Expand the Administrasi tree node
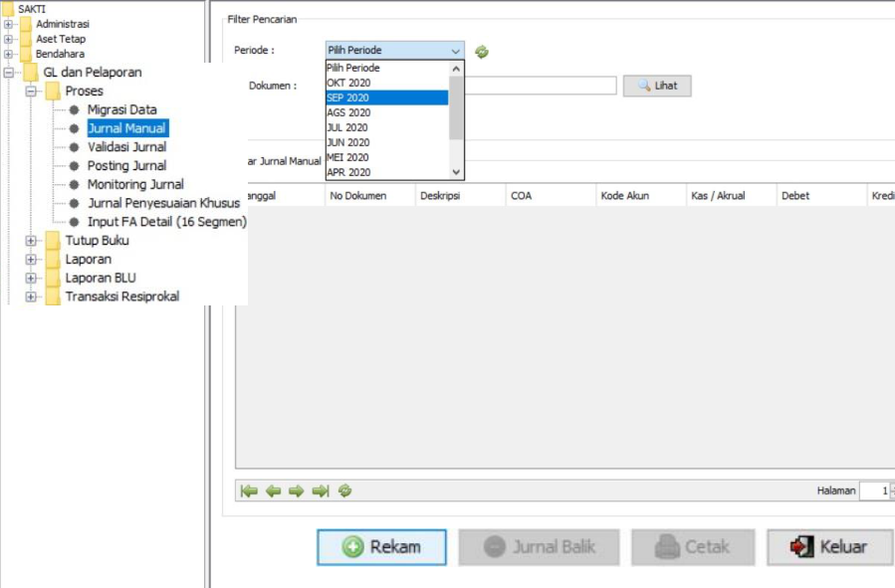The image size is (895, 588). [9, 24]
